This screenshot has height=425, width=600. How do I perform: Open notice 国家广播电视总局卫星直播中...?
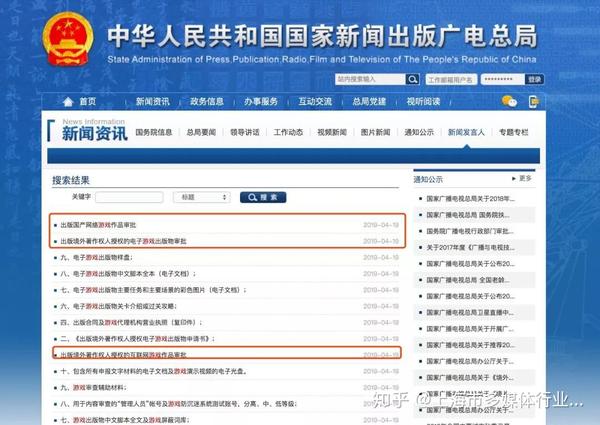[470, 313]
